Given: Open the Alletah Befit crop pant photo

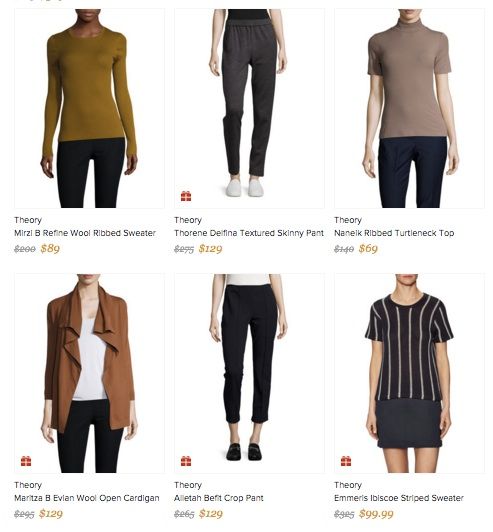Looking at the screenshot, I should tap(249, 373).
